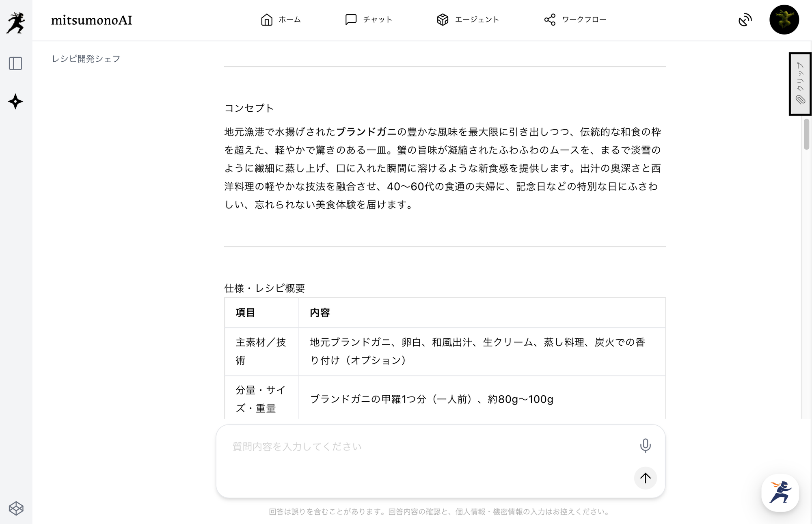The height and width of the screenshot is (524, 812).
Task: Open the floating ninja assistant button
Action: [x=780, y=492]
